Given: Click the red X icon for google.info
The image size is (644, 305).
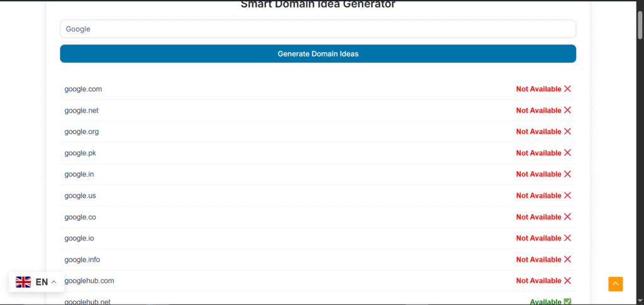Looking at the screenshot, I should point(568,260).
